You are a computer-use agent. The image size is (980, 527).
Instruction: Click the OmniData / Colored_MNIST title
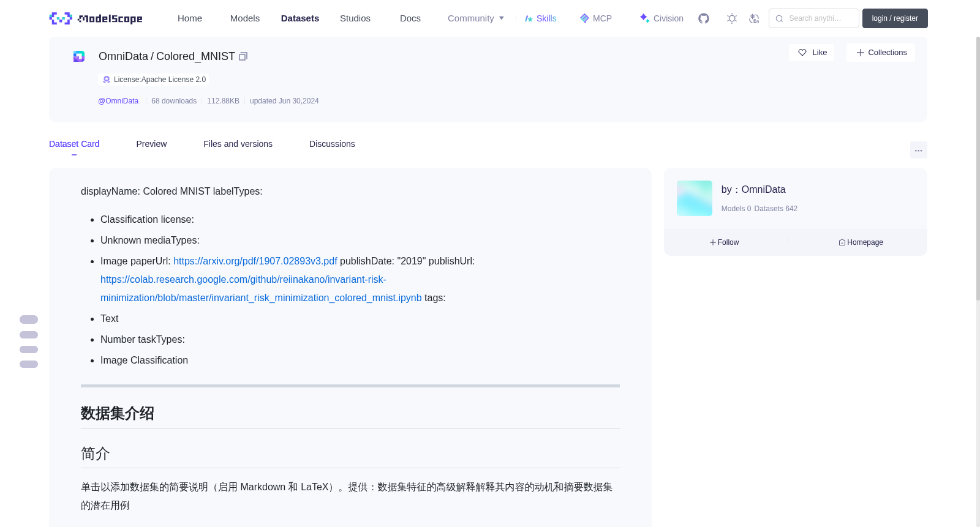(167, 56)
